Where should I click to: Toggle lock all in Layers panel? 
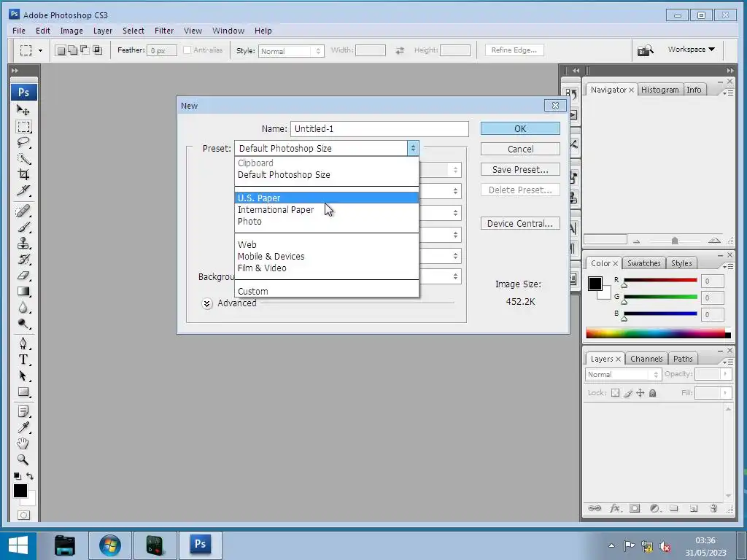pos(653,393)
